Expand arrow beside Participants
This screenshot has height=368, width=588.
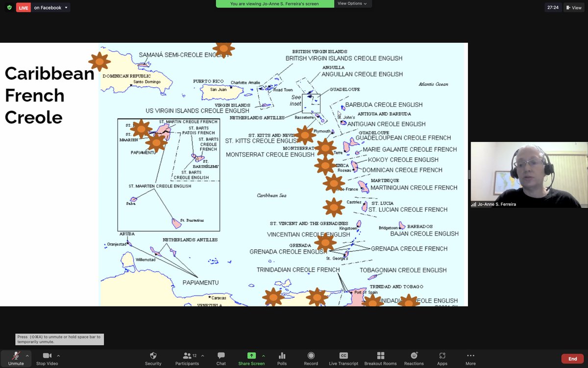[202, 355]
